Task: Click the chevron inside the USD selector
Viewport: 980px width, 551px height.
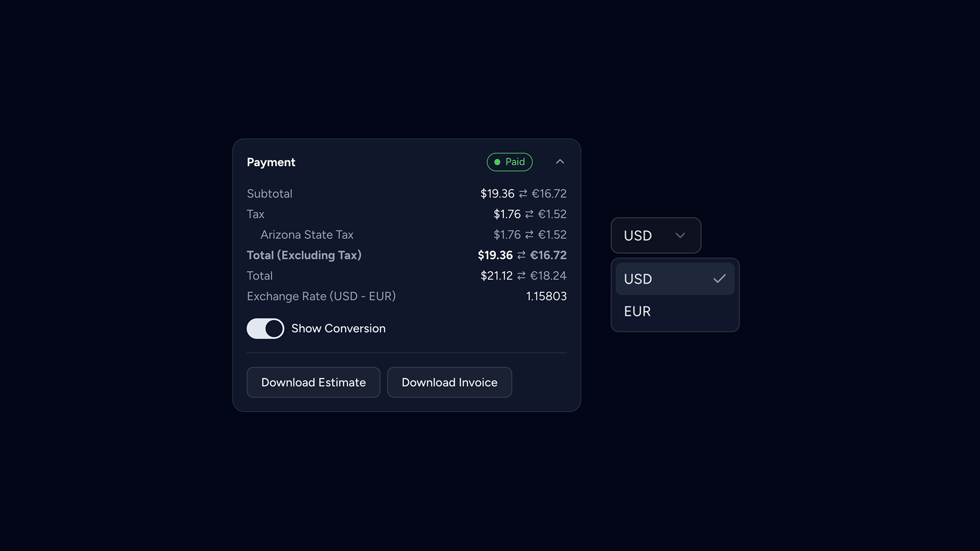Action: point(680,236)
